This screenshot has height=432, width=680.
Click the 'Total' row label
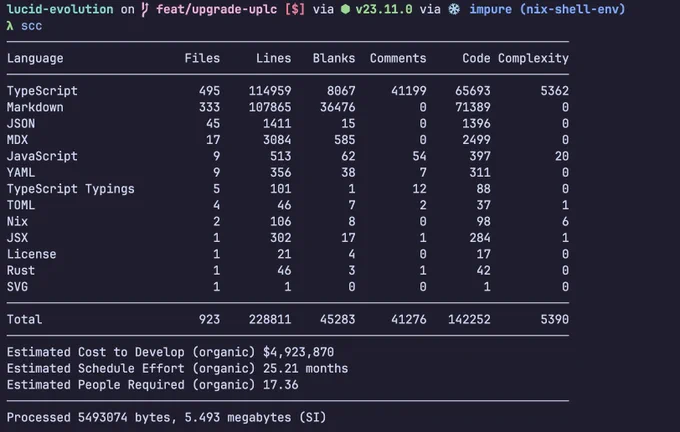coord(24,320)
